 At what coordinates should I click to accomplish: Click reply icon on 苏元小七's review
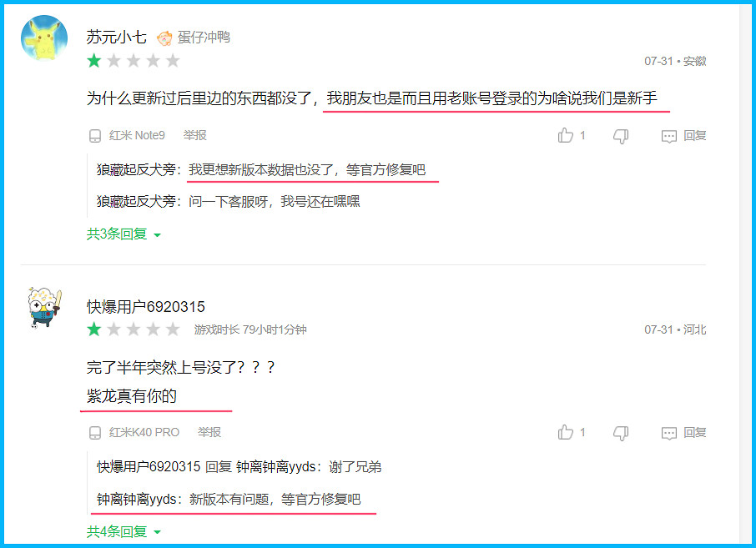pos(668,137)
